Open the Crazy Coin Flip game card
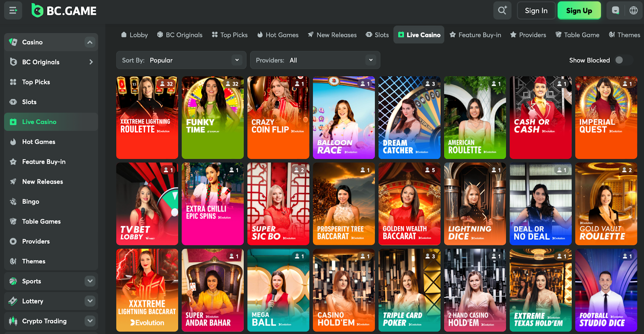 [278, 118]
